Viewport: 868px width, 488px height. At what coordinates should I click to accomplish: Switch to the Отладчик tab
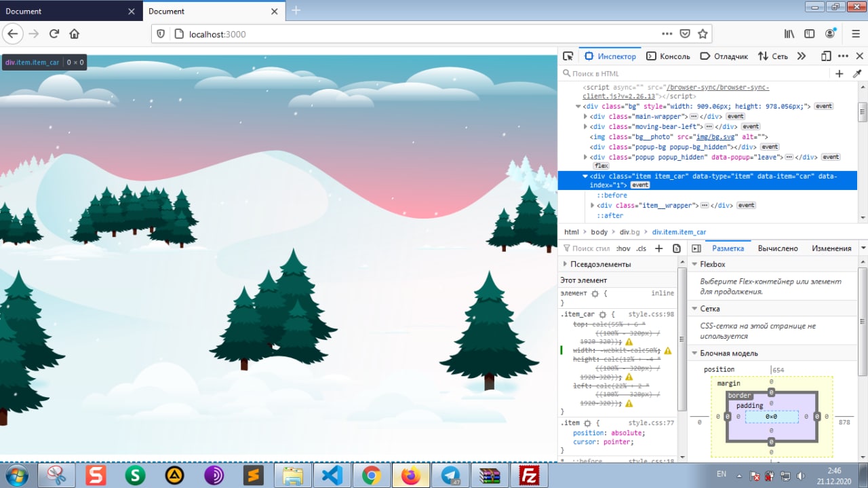tap(724, 56)
